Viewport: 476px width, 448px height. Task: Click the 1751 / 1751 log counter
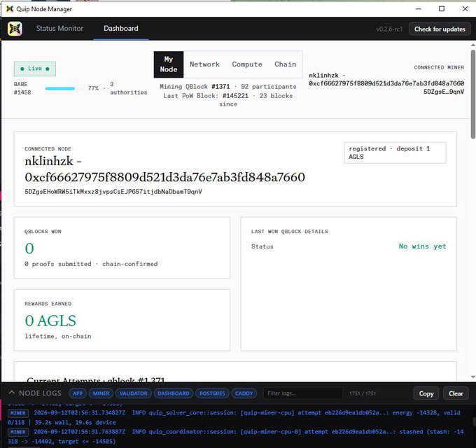point(363,393)
